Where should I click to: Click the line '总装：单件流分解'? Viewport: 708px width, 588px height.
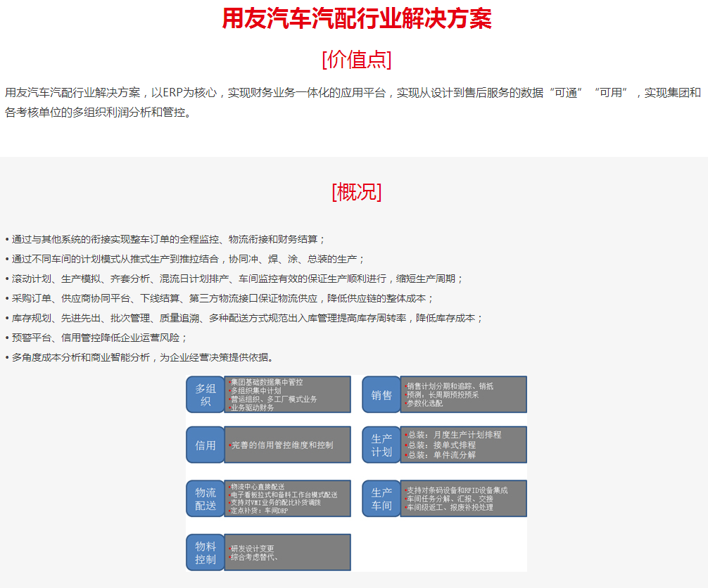point(441,455)
